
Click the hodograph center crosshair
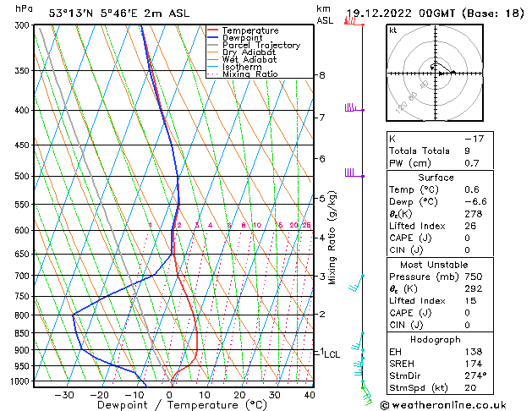(x=436, y=74)
